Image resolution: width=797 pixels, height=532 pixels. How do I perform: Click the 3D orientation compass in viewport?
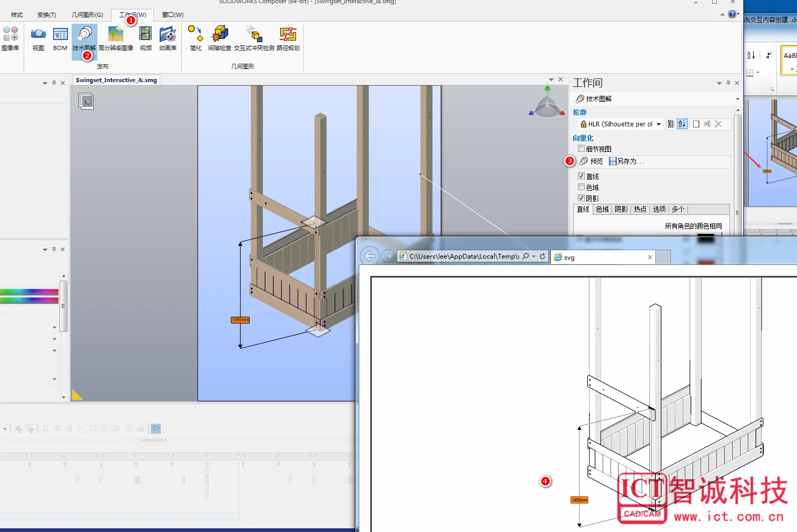point(547,102)
